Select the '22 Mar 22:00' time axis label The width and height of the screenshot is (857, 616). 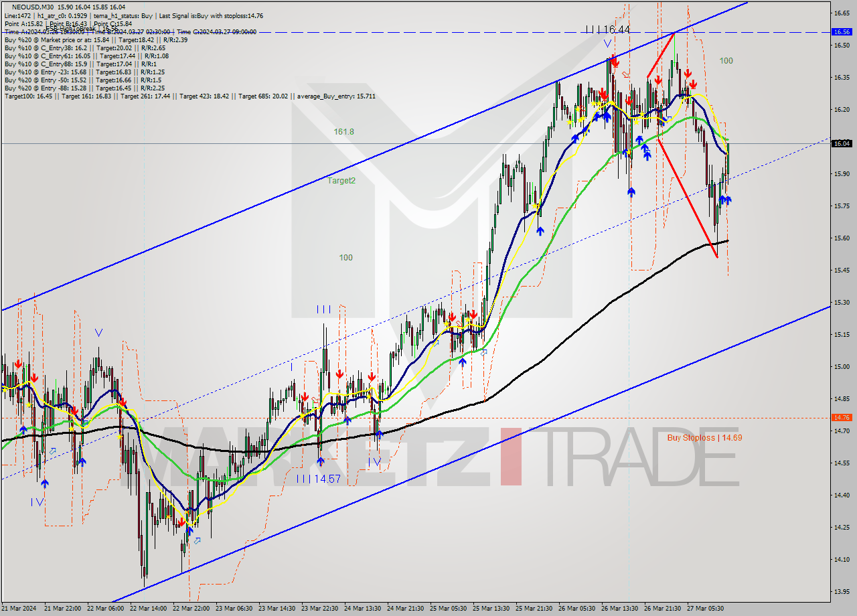(x=191, y=609)
